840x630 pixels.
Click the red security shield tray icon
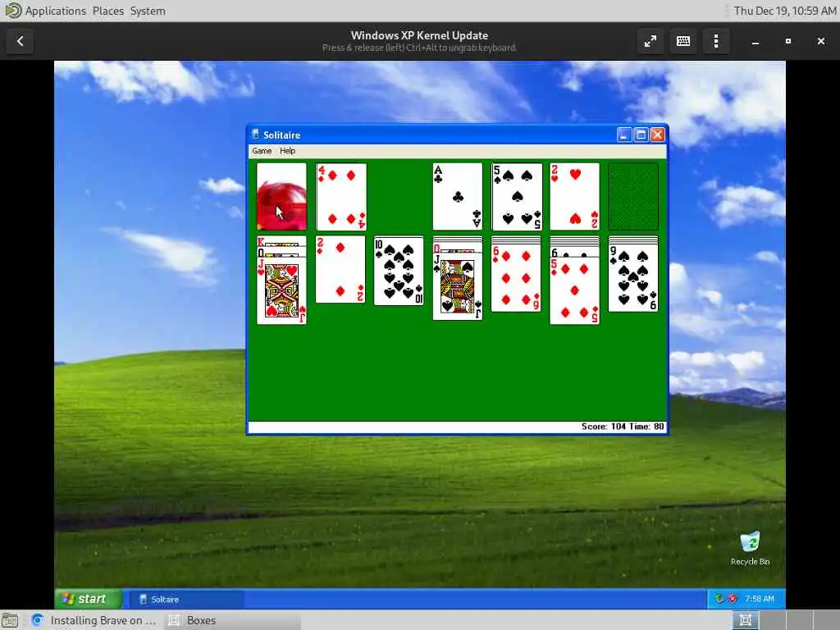pos(733,599)
